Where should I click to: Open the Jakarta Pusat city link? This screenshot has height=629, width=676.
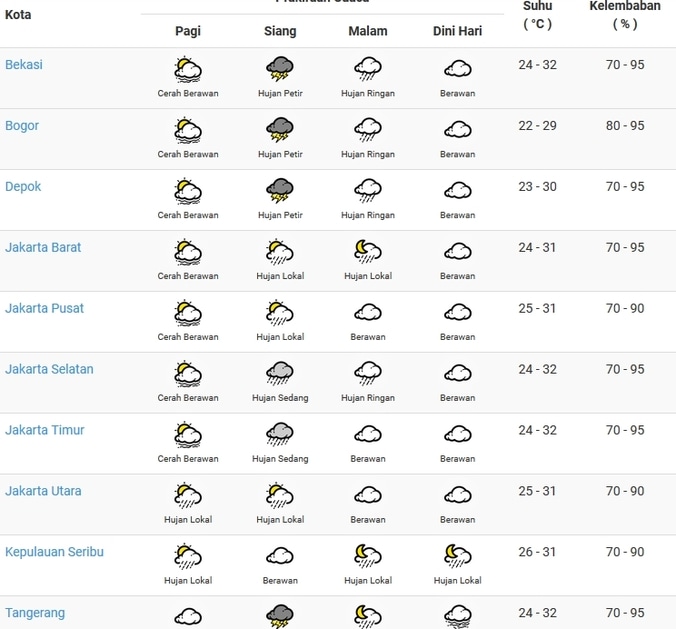point(44,309)
